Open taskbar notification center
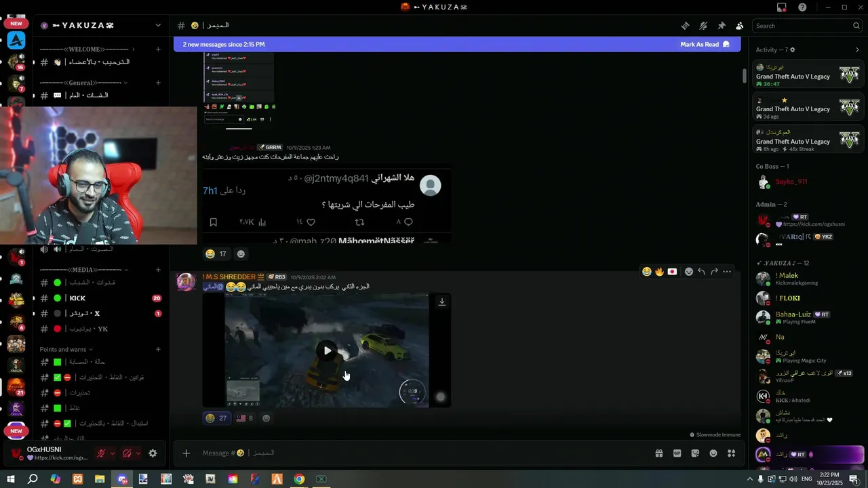The height and width of the screenshot is (488, 868). [x=854, y=479]
